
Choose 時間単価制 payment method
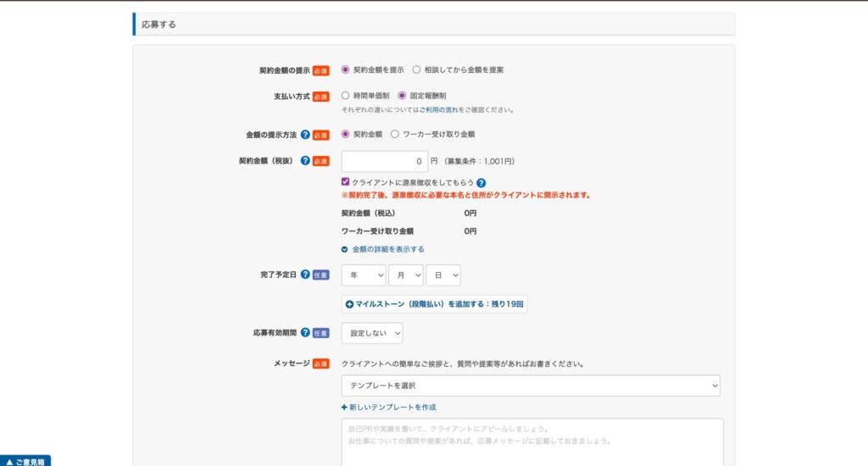pos(346,96)
